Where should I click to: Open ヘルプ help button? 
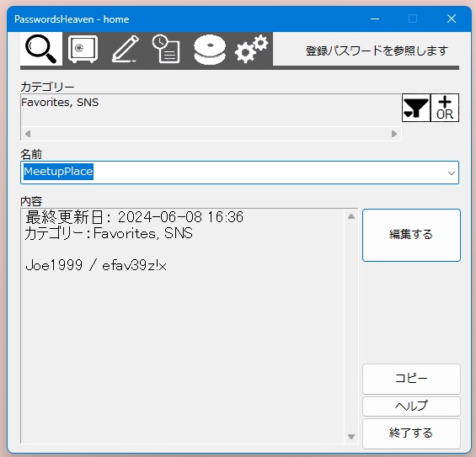click(x=411, y=406)
